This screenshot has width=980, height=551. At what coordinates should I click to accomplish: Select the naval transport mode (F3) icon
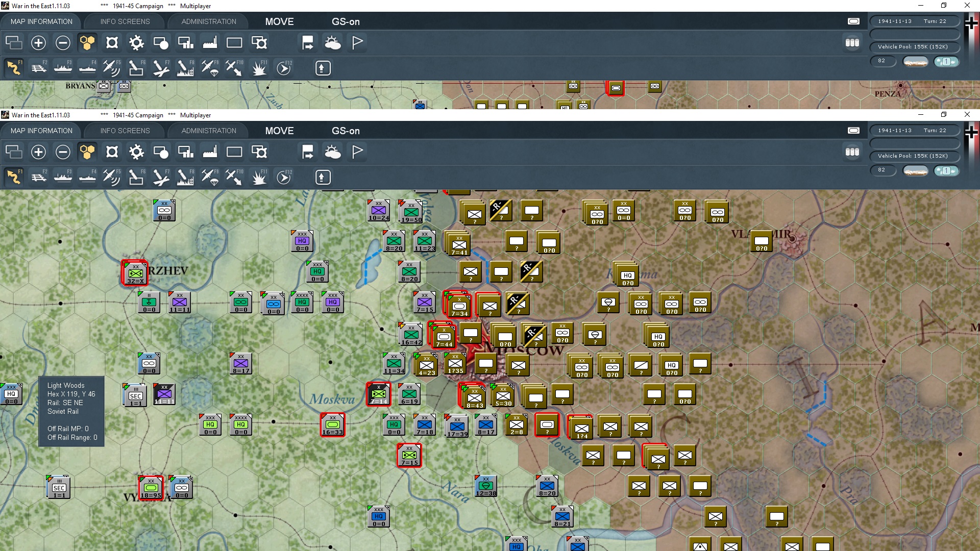click(63, 177)
